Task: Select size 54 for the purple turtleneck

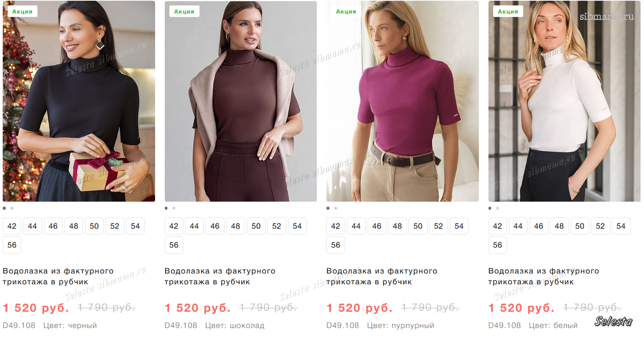Action: point(459,226)
